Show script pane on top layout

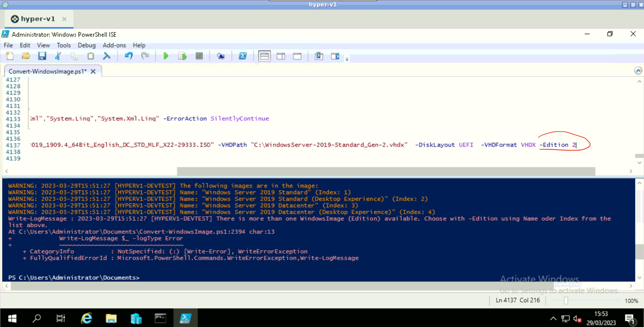point(264,56)
